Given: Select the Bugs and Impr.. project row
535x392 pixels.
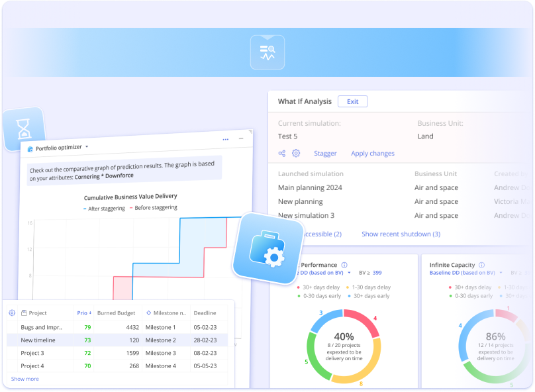Looking at the screenshot, I should coord(117,327).
